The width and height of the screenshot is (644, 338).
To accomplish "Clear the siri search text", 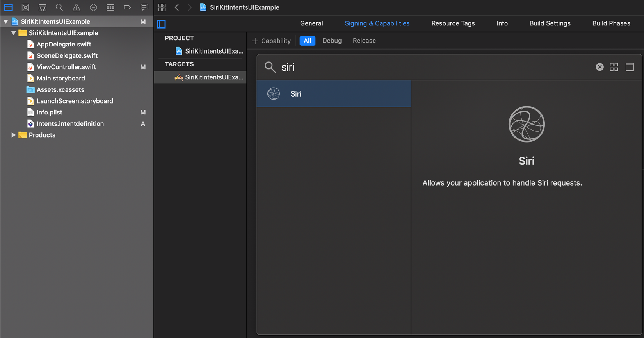I will tap(600, 67).
